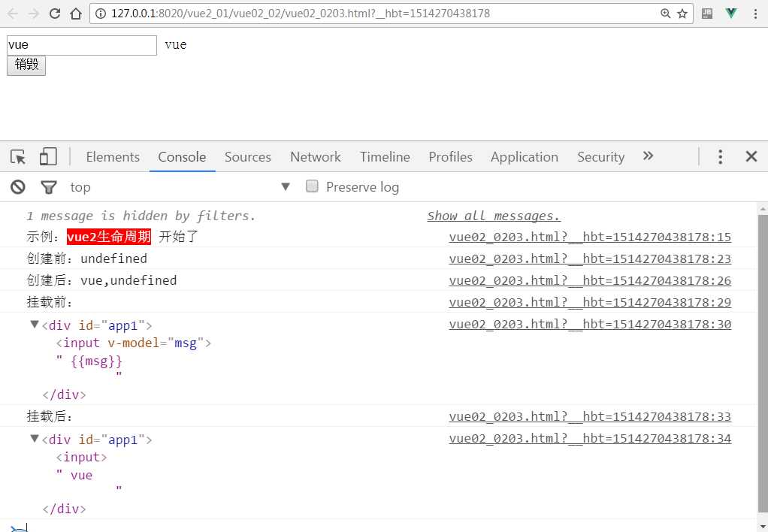Click the 销毁 button

click(26, 65)
